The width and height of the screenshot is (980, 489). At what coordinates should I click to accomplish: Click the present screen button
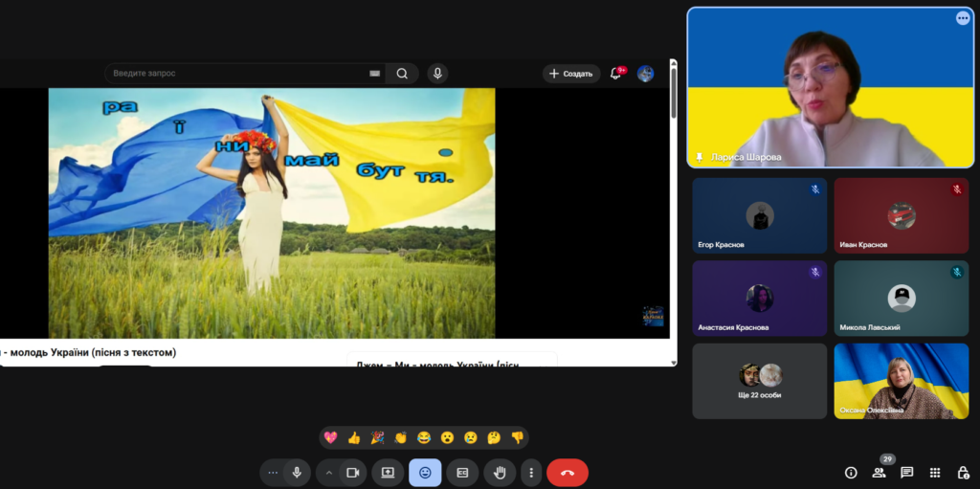(388, 473)
